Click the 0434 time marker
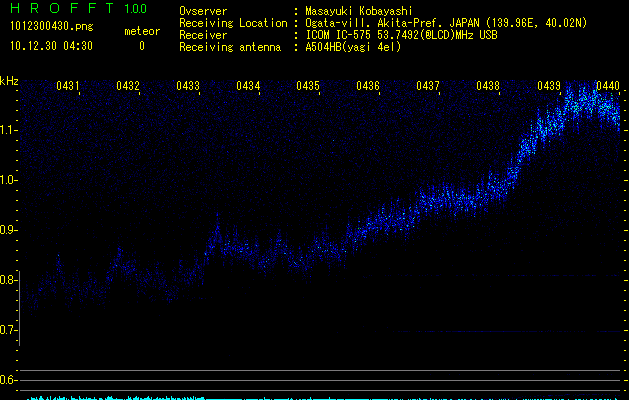Screen dimensions: 629x400 [248, 87]
